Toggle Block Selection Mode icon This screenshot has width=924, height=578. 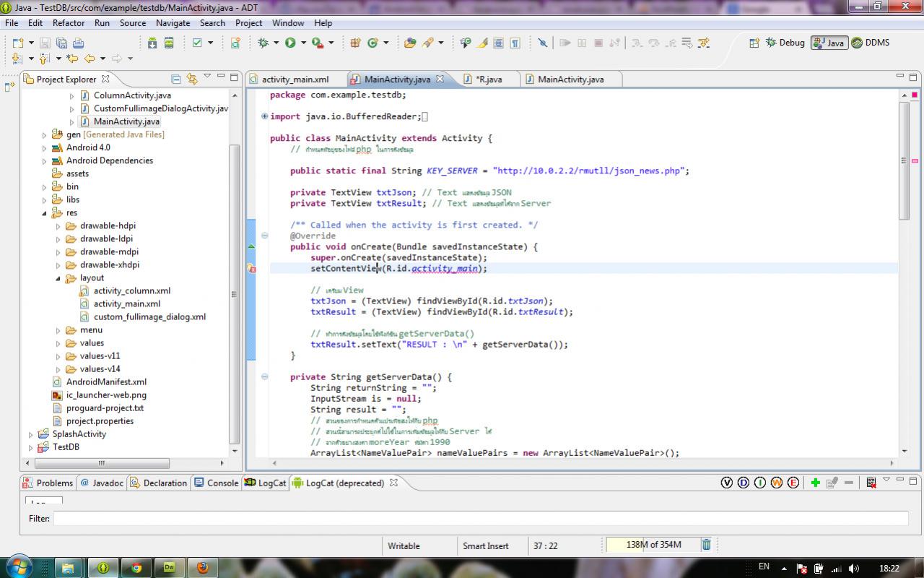pyautogui.click(x=498, y=43)
